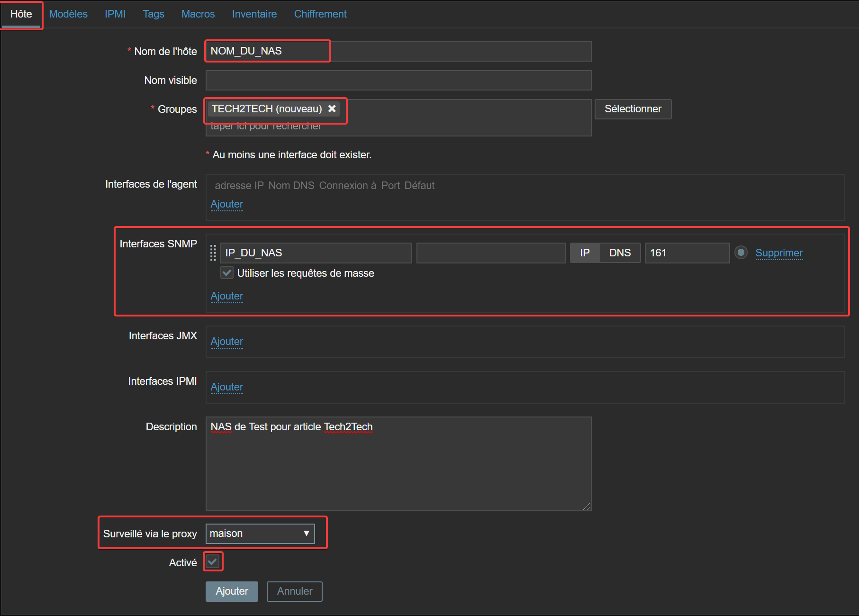859x616 pixels.
Task: Switch to the Modèles tab
Action: 68,14
